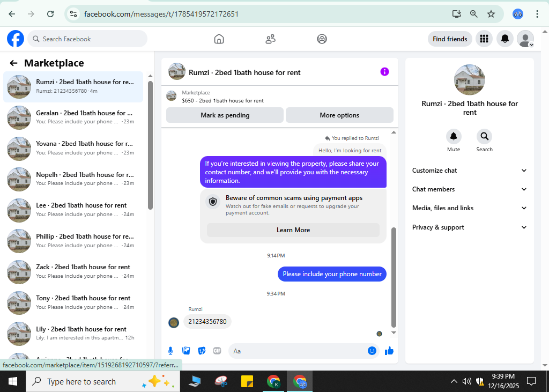Mark the listing as pending
This screenshot has width=549, height=392.
point(225,115)
